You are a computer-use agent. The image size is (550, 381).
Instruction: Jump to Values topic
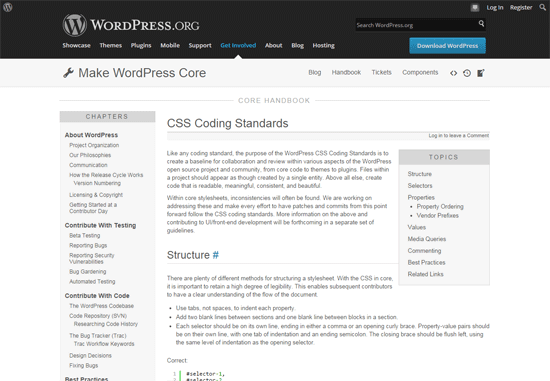coord(417,227)
